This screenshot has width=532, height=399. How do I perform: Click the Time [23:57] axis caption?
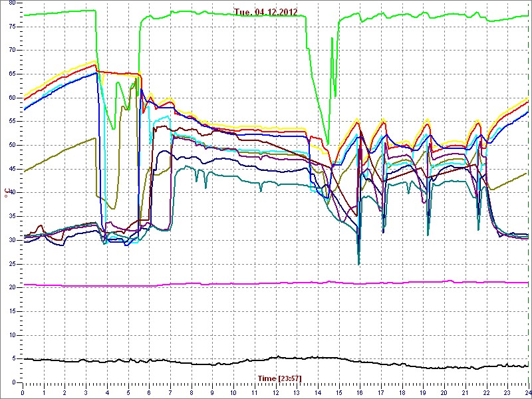click(x=279, y=378)
